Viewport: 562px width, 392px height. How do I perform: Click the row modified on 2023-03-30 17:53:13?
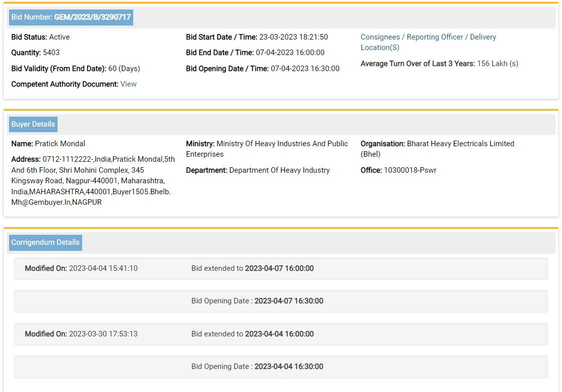click(280, 334)
